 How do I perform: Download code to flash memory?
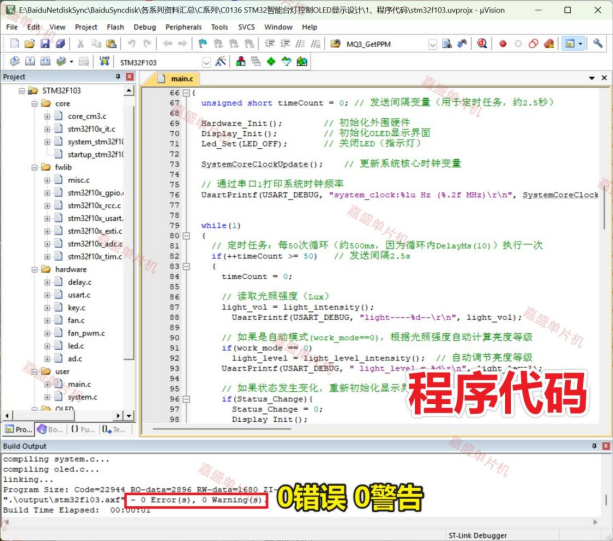point(104,61)
